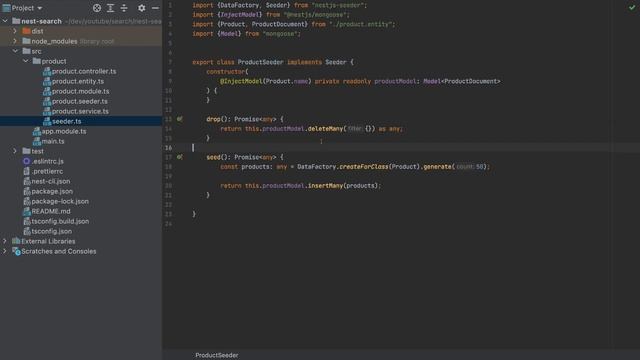This screenshot has width=640, height=360.
Task: Click the createForClass method call
Action: click(363, 167)
